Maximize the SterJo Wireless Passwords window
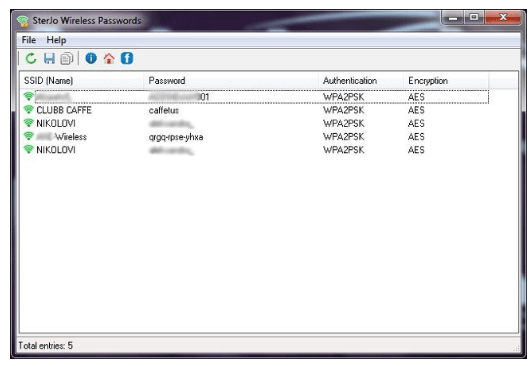The image size is (530, 366). pyautogui.click(x=474, y=18)
